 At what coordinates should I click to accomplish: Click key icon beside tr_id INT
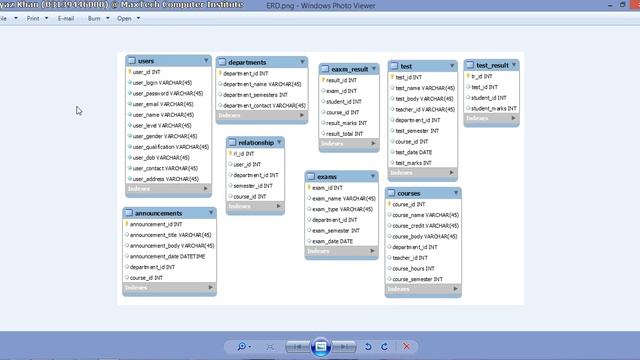point(469,76)
